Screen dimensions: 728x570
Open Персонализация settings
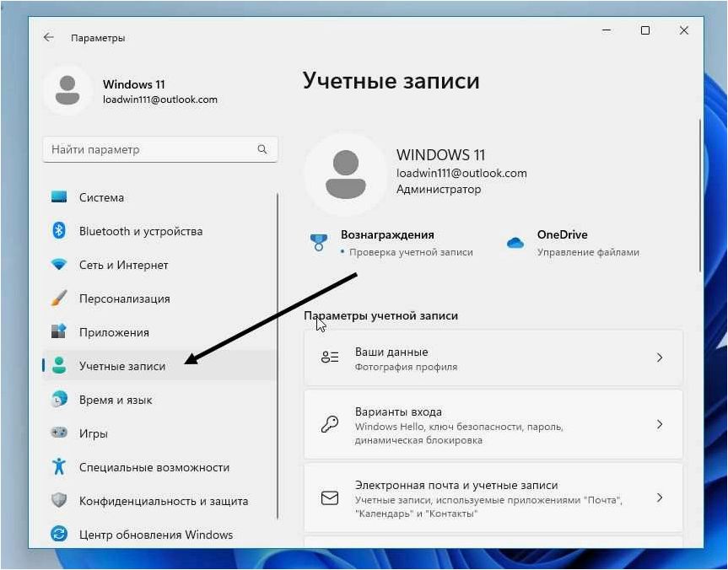(159, 298)
